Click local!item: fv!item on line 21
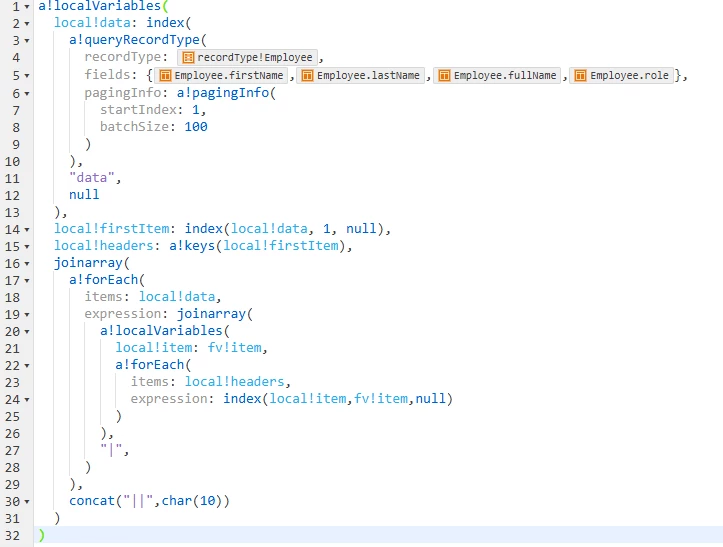Image resolution: width=723 pixels, height=547 pixels. tap(189, 348)
